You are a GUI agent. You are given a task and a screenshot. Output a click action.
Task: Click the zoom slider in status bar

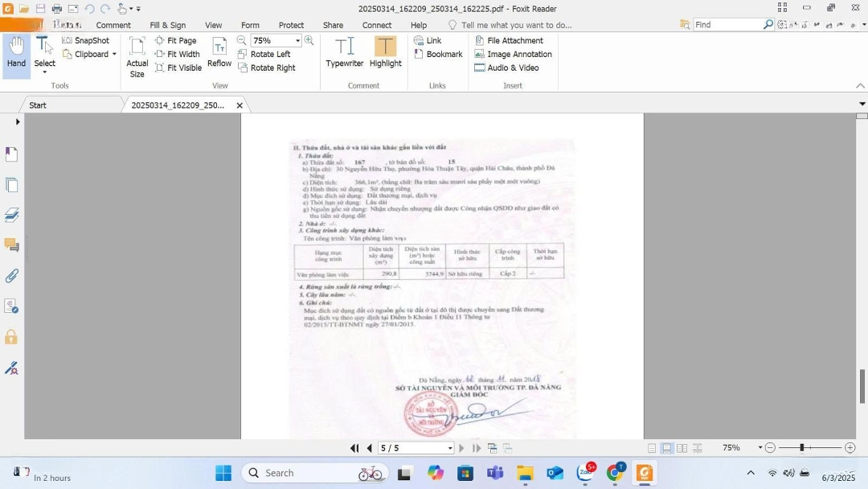pyautogui.click(x=809, y=447)
